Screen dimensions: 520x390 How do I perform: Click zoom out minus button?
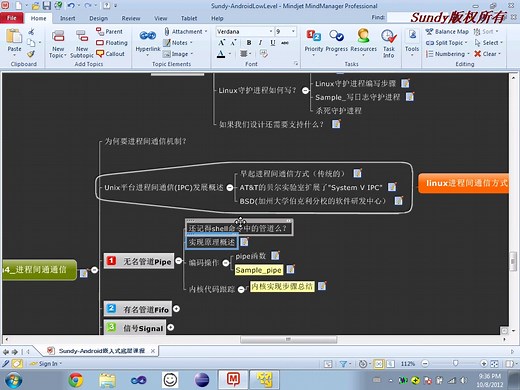pos(425,363)
